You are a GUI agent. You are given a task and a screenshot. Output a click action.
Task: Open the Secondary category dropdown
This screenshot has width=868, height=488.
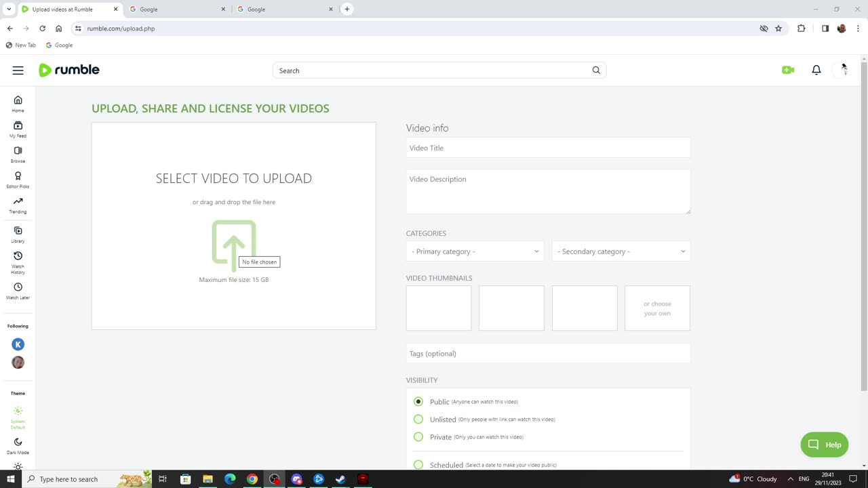621,251
